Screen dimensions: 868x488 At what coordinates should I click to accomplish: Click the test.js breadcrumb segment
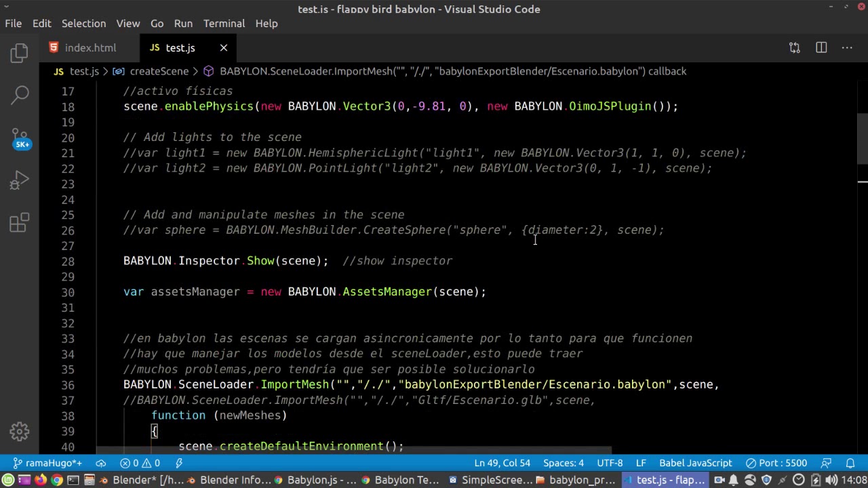tap(77, 71)
